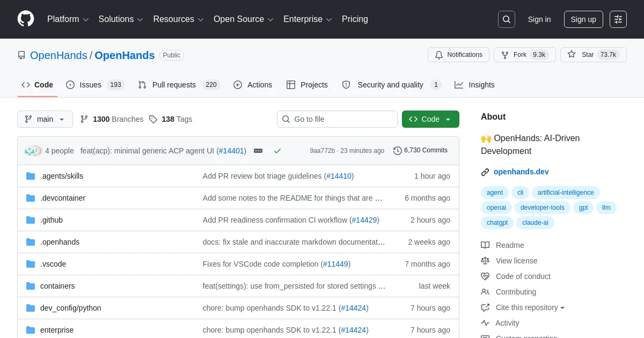The width and height of the screenshot is (644, 338).
Task: Open the main branch selector dropdown
Action: pyautogui.click(x=45, y=119)
